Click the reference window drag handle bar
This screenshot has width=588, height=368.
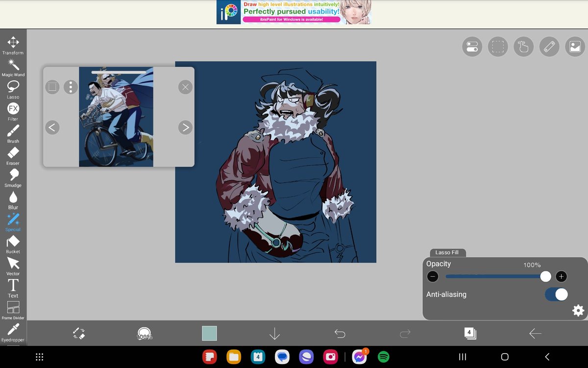pyautogui.click(x=119, y=72)
